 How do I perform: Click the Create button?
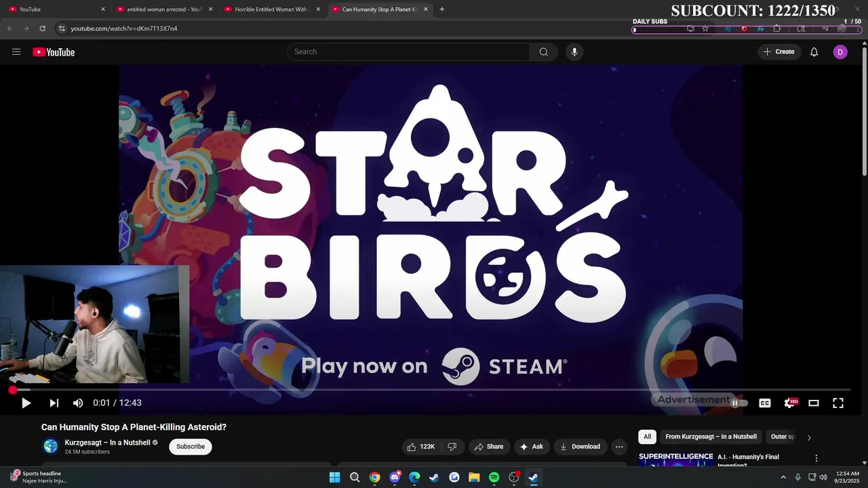(779, 52)
